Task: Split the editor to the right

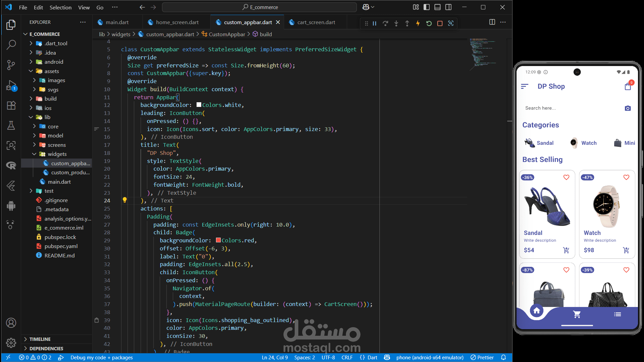Action: point(492,22)
